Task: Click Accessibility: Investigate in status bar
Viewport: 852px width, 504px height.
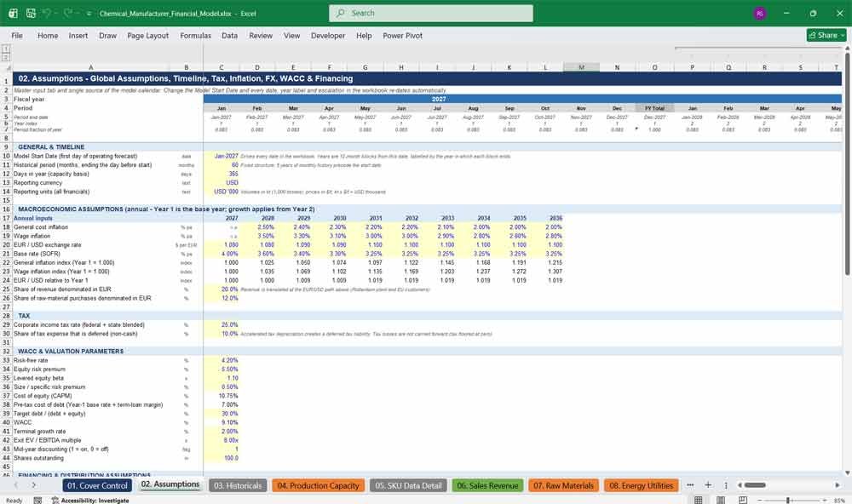Action: pyautogui.click(x=90, y=501)
